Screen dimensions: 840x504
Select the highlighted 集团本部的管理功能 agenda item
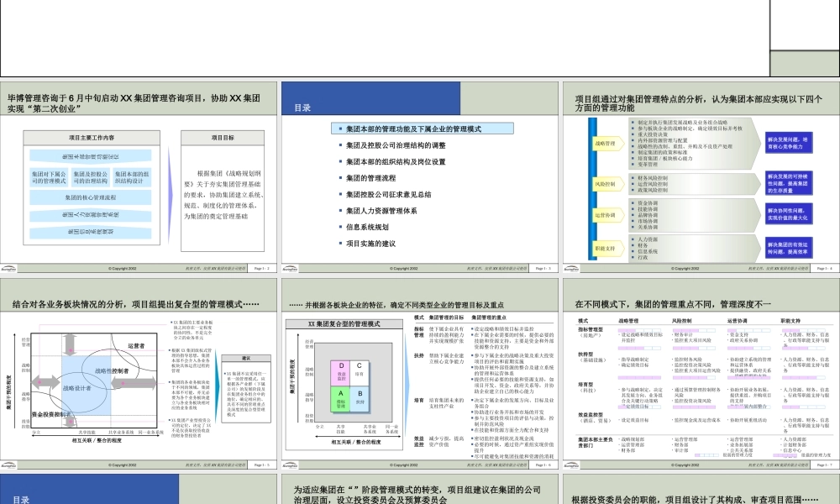(x=423, y=129)
